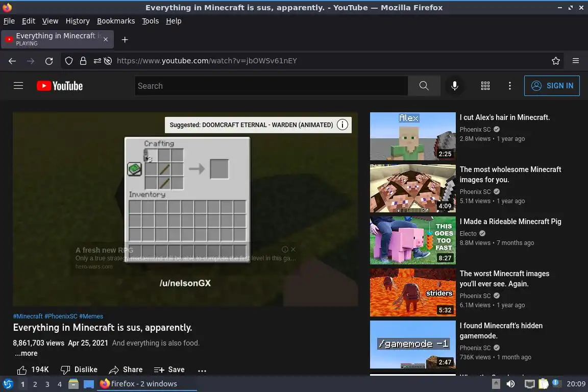Image resolution: width=588 pixels, height=392 pixels.
Task: Visit the Electo channel name
Action: [x=468, y=233]
